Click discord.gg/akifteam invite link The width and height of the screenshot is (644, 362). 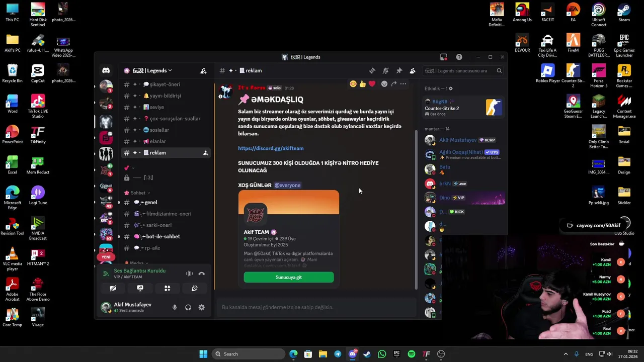click(x=271, y=148)
